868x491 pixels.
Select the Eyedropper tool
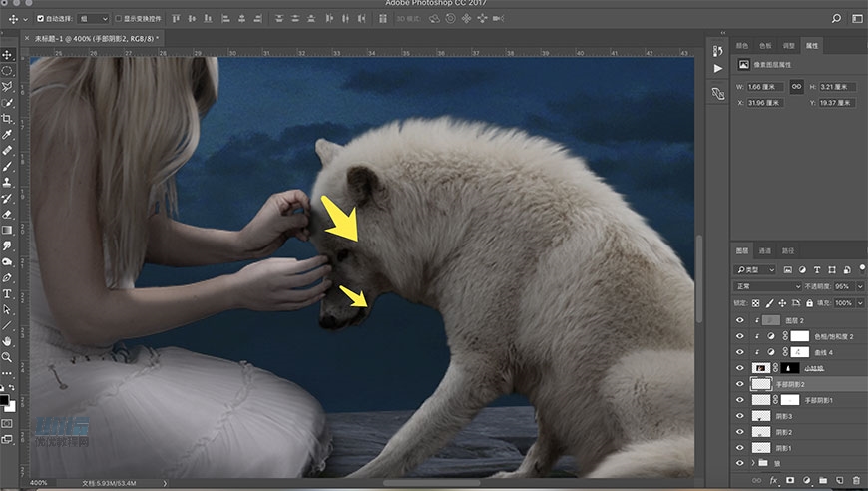[x=7, y=135]
